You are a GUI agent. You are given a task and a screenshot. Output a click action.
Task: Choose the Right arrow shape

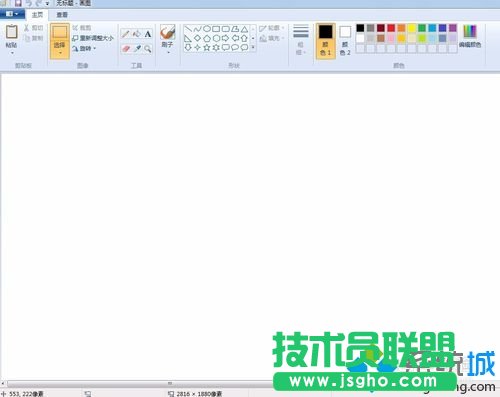[x=226, y=38]
